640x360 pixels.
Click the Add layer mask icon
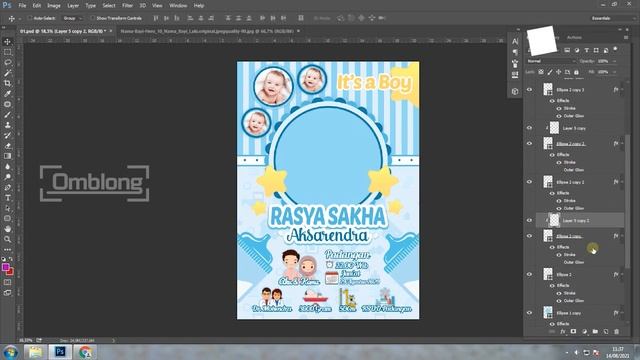click(573, 331)
